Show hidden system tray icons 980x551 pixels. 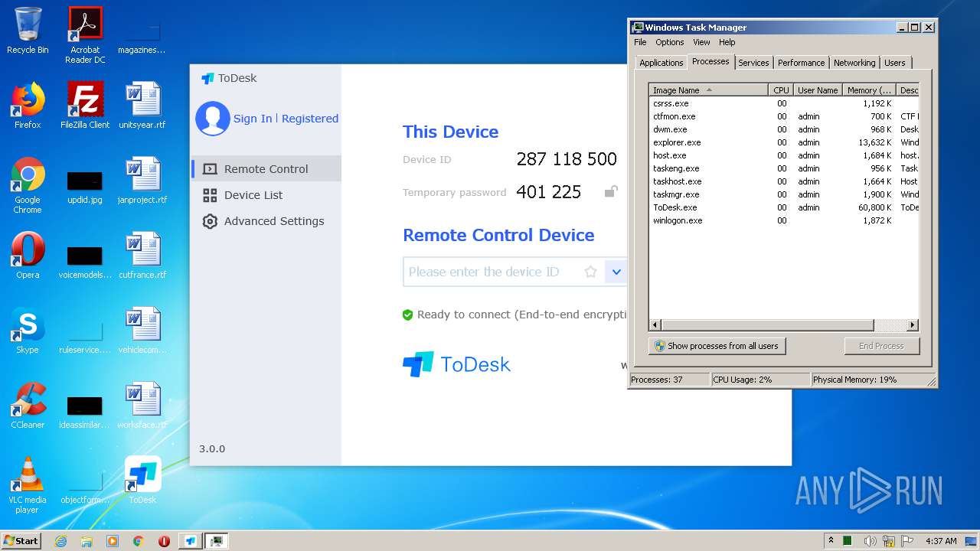[831, 541]
